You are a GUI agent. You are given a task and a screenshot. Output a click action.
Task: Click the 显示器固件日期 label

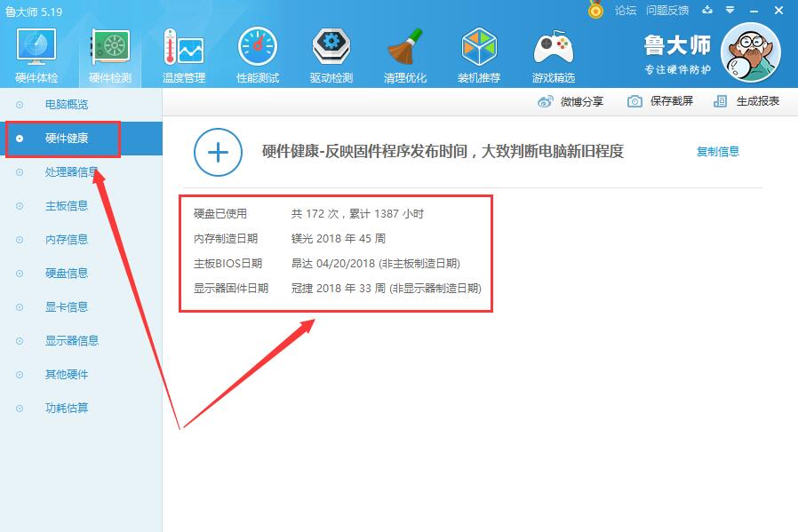(230, 289)
